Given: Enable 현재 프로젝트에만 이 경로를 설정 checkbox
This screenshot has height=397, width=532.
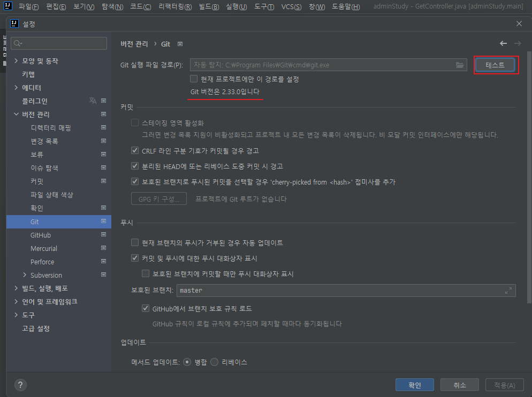Looking at the screenshot, I should (x=194, y=79).
